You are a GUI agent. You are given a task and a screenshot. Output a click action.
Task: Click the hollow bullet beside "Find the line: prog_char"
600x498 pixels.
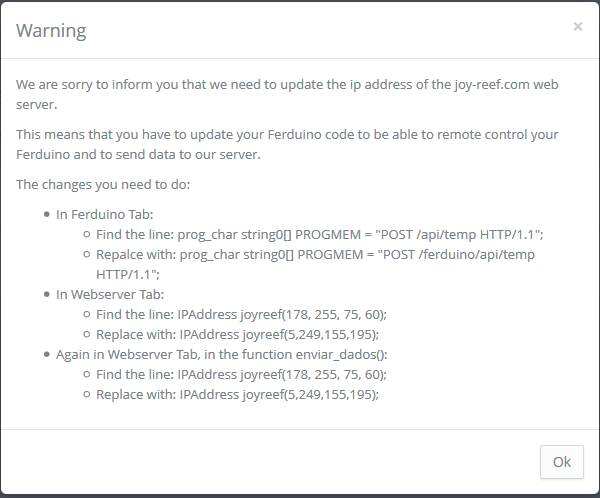[x=87, y=234]
